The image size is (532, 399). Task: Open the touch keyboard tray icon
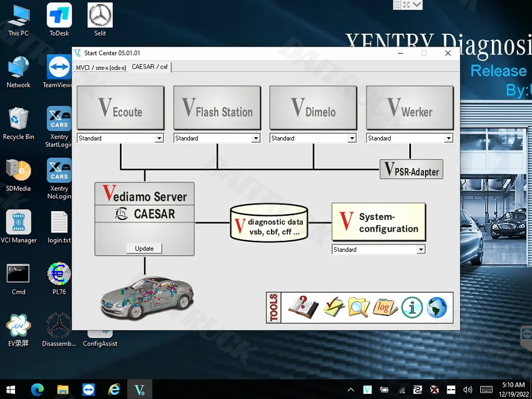click(x=486, y=390)
